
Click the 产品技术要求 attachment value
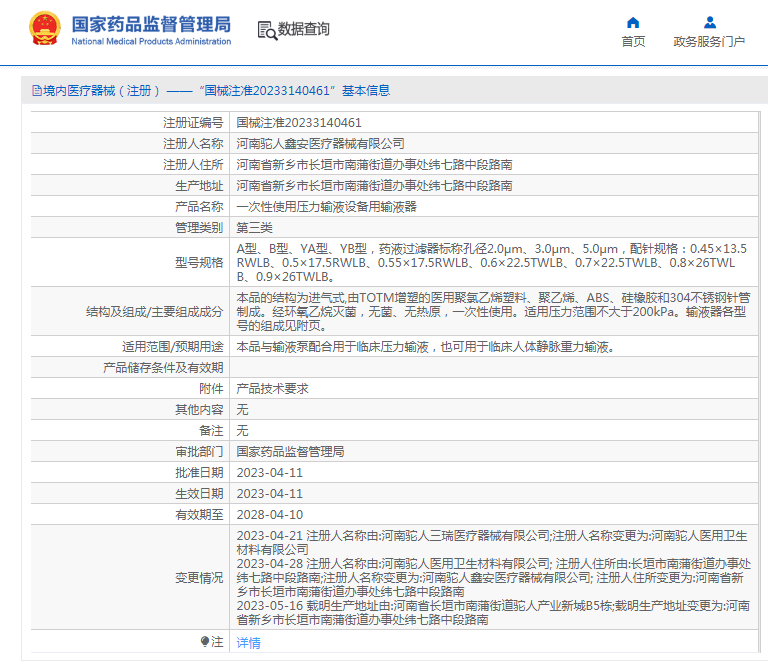272,389
